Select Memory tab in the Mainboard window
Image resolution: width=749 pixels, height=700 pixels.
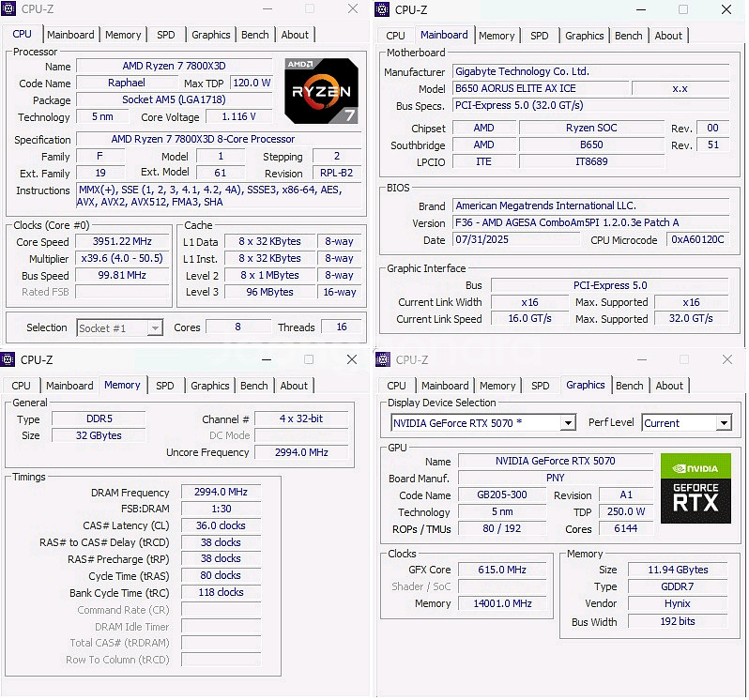[497, 36]
